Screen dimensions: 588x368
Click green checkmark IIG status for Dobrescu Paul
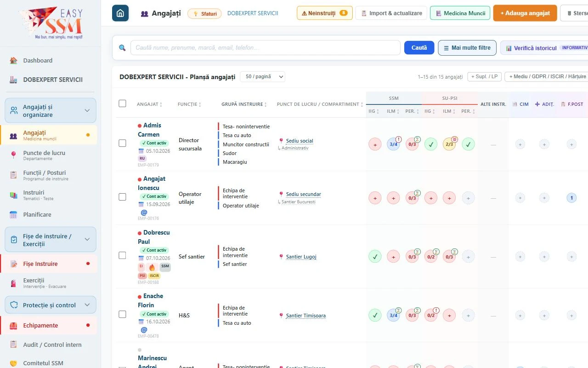tap(375, 257)
